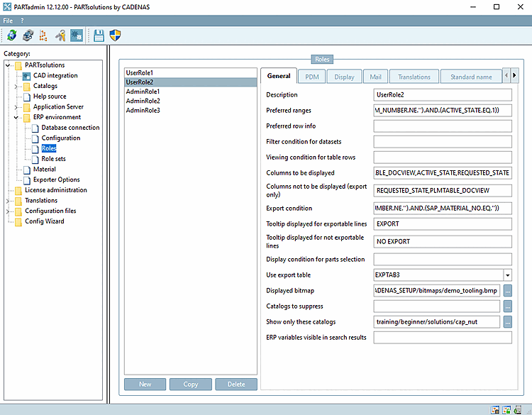Select Config Wizard in the tree
The width and height of the screenshot is (532, 415).
click(44, 221)
